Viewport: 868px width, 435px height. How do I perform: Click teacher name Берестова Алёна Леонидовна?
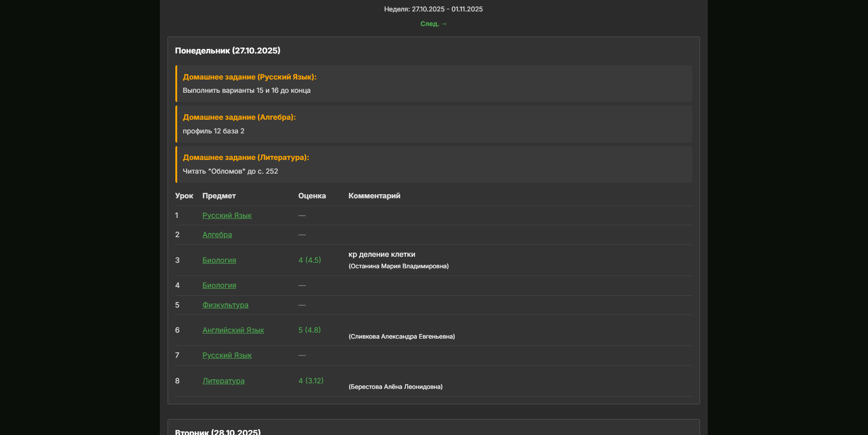(x=395, y=387)
